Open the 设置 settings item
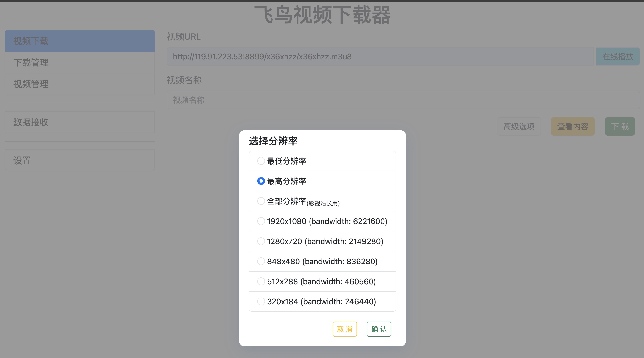Screen dimensions: 644x358 [80, 160]
